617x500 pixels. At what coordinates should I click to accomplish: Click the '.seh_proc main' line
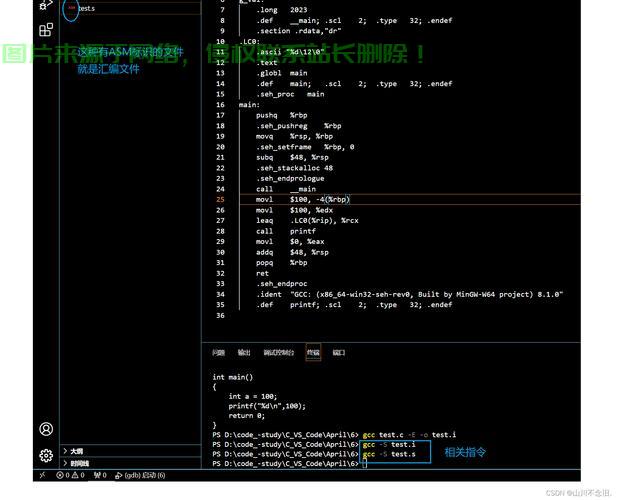point(290,94)
